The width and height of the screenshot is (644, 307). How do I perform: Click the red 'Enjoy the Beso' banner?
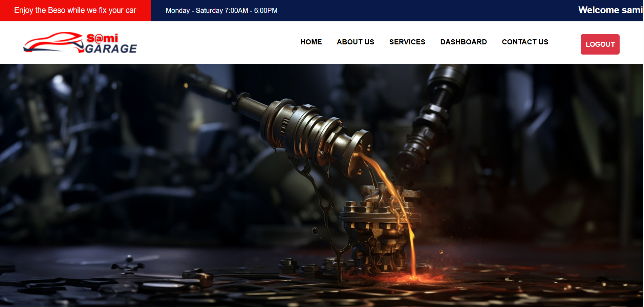coord(75,11)
